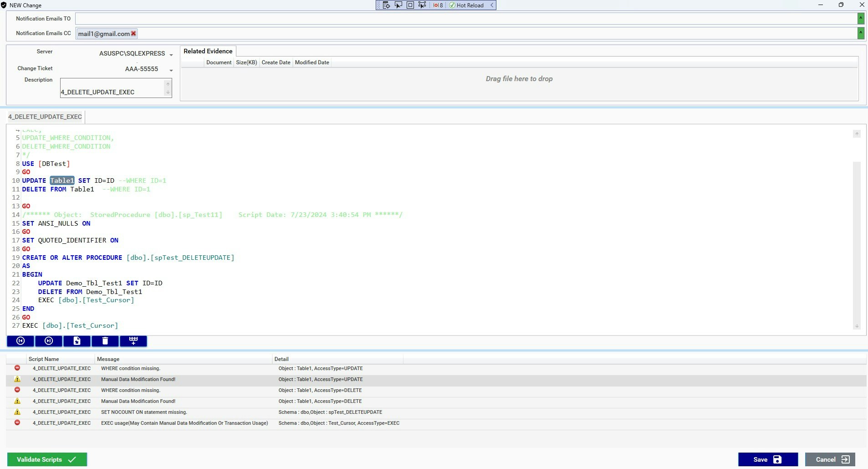868x469 pixels.
Task: Select the 4_DELETE_UPDATE_EXEC script tab
Action: 45,117
